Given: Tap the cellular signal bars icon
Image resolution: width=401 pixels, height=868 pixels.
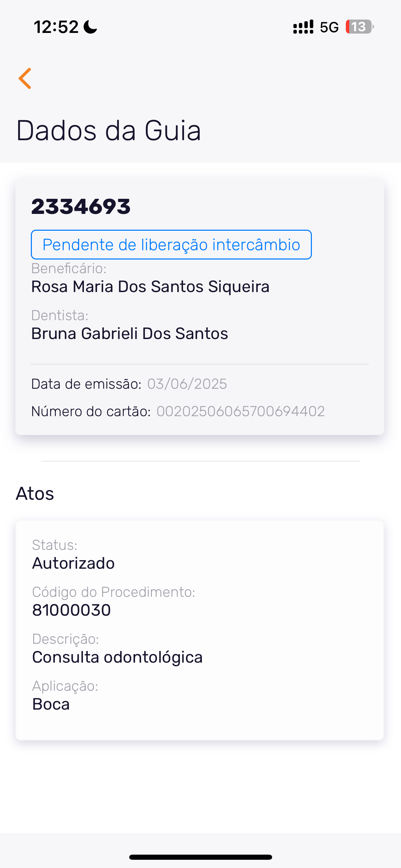Looking at the screenshot, I should pos(303,27).
